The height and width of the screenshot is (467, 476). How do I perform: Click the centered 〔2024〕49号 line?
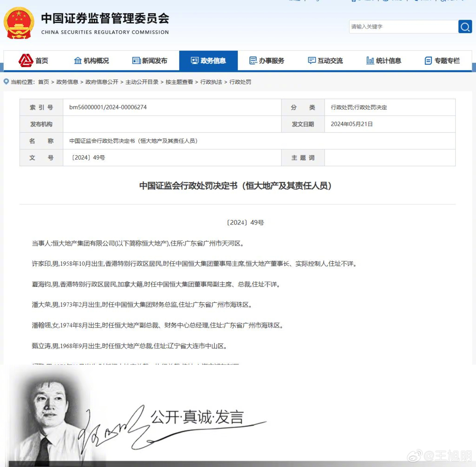[245, 222]
